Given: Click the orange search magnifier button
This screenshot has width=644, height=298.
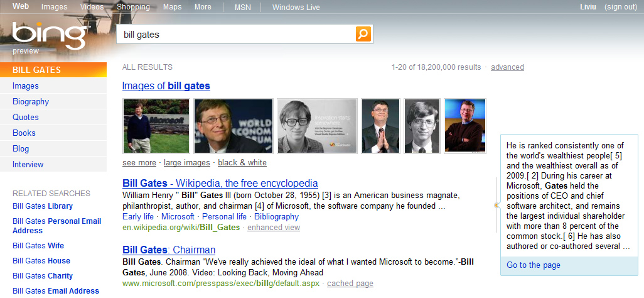Looking at the screenshot, I should pos(363,34).
